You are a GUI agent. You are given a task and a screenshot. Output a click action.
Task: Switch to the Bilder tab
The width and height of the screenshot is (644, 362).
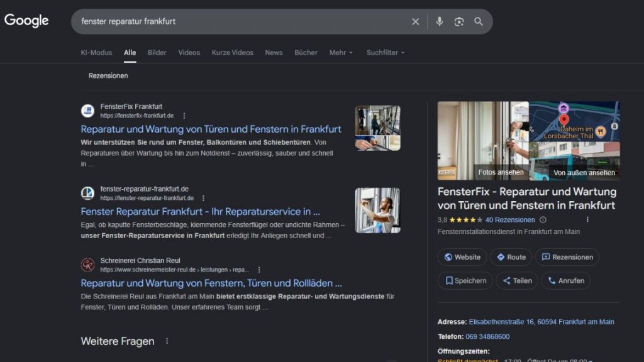156,53
